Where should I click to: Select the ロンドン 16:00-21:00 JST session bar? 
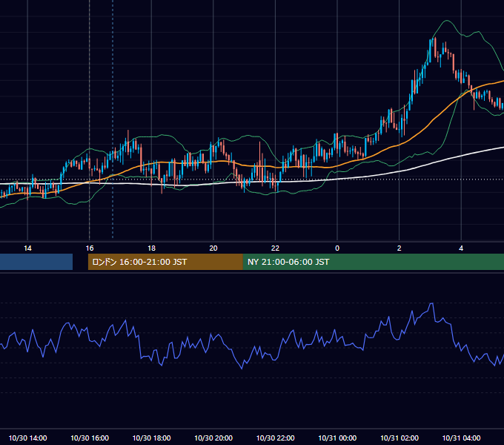(165, 262)
